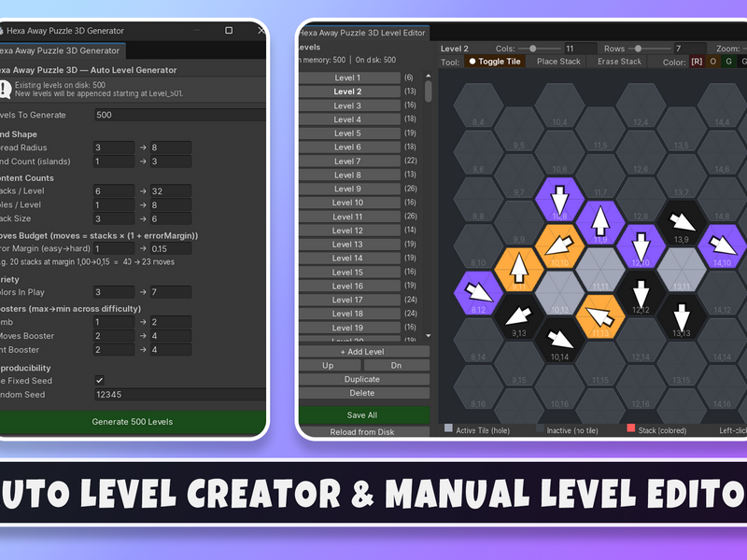Click the level list scroll-up arrow
The image size is (747, 560).
(x=428, y=76)
